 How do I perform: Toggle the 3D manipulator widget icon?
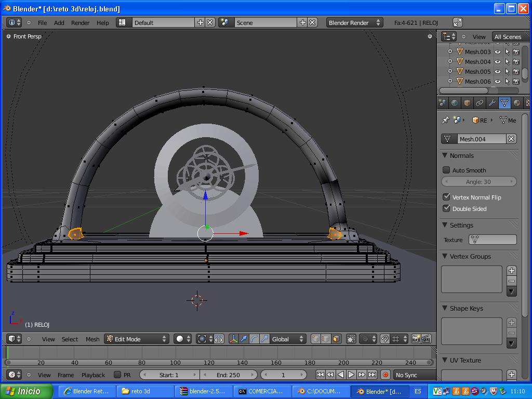233,339
